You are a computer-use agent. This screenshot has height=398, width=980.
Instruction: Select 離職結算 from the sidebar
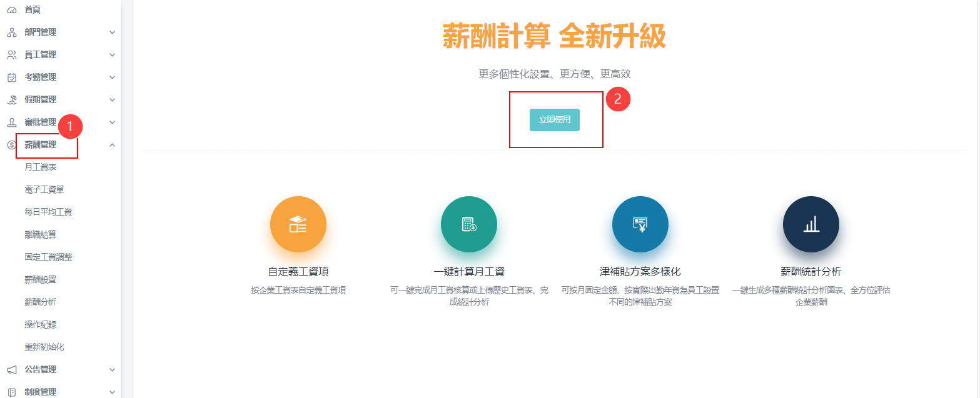(41, 235)
